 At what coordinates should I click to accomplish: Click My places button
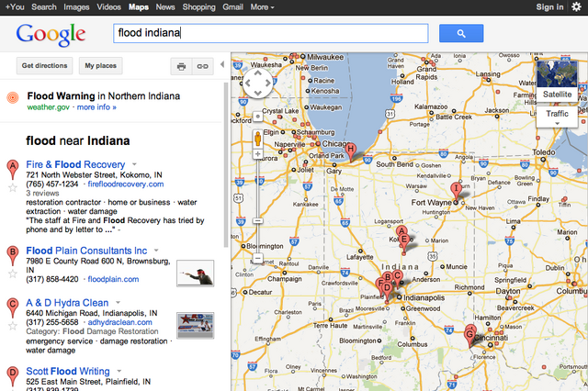tap(100, 66)
